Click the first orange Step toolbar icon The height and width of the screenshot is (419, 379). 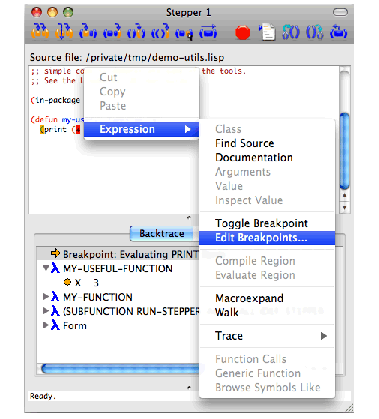(x=40, y=32)
